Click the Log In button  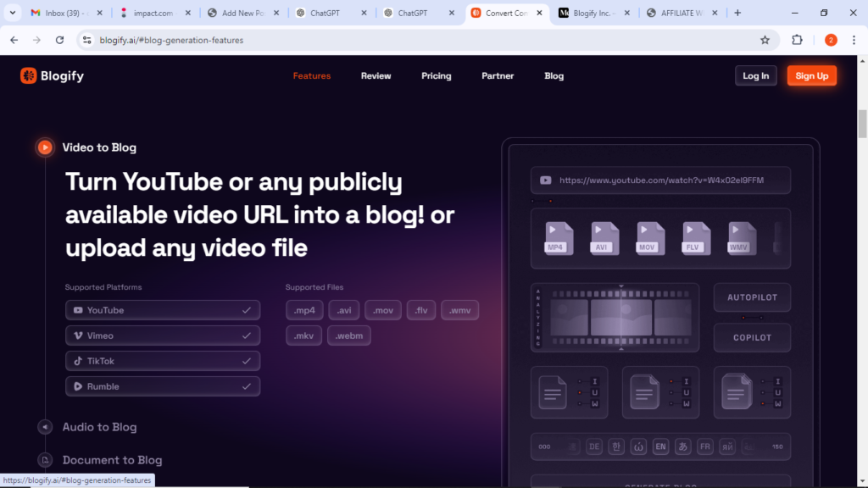coord(755,75)
